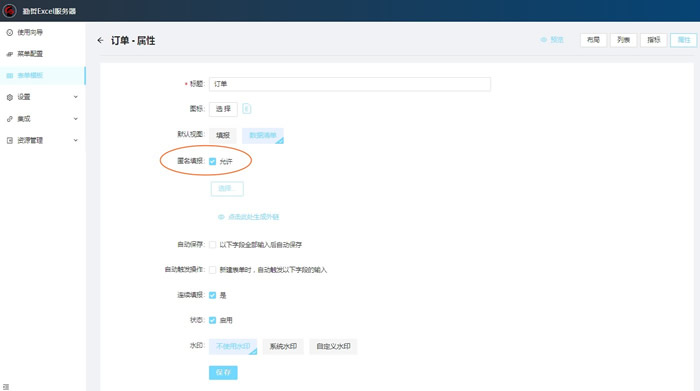This screenshot has width=700, height=391.
Task: Open the 使用向导 sidebar item
Action: click(42, 32)
